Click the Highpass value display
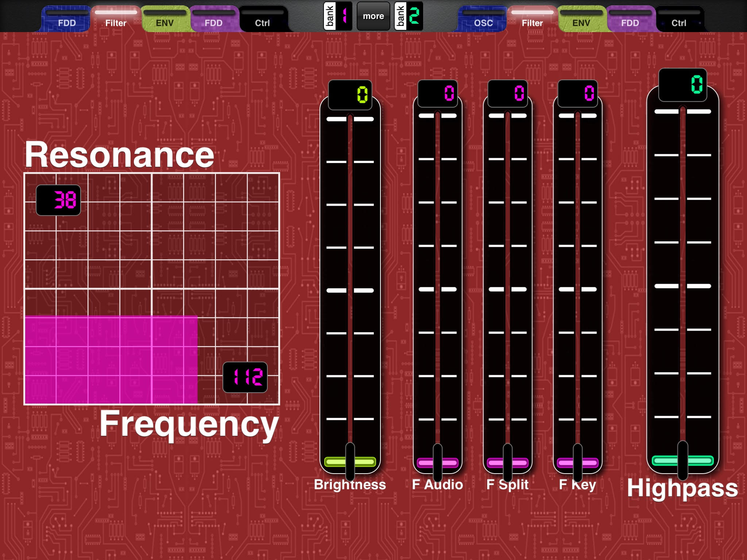This screenshot has height=560, width=747. pos(682,85)
